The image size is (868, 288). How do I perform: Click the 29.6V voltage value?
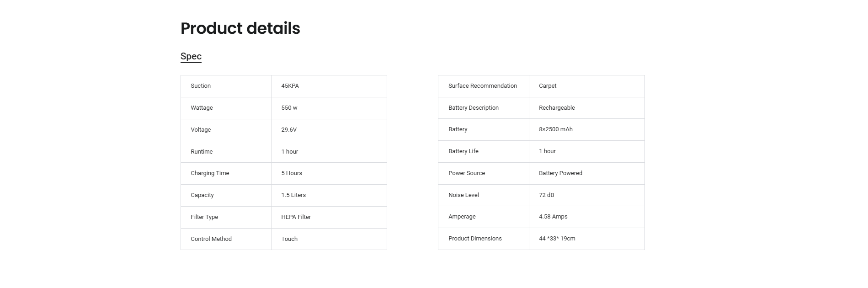289,130
